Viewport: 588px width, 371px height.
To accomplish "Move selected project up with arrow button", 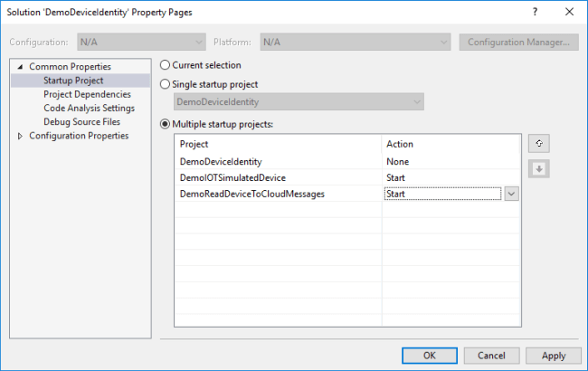I will 539,144.
